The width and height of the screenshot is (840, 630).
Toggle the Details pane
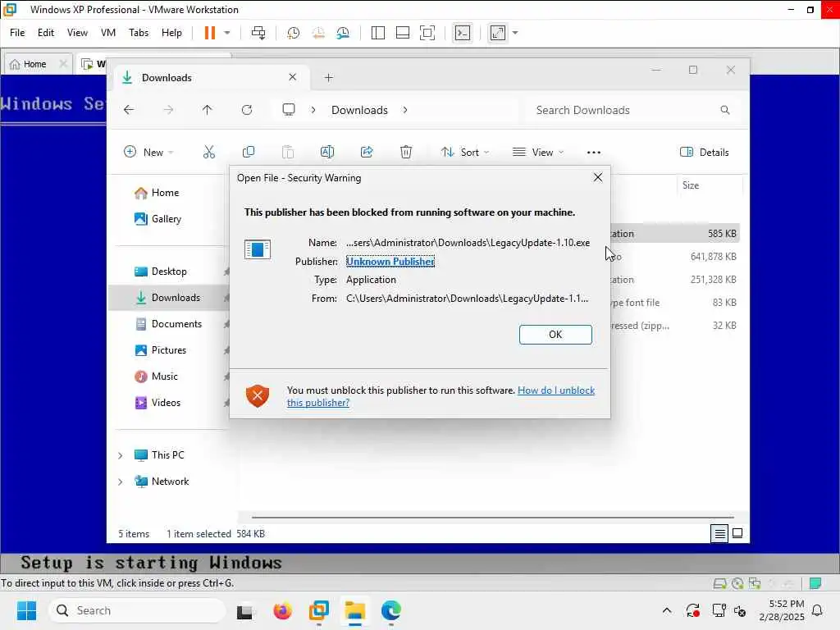pyautogui.click(x=704, y=152)
